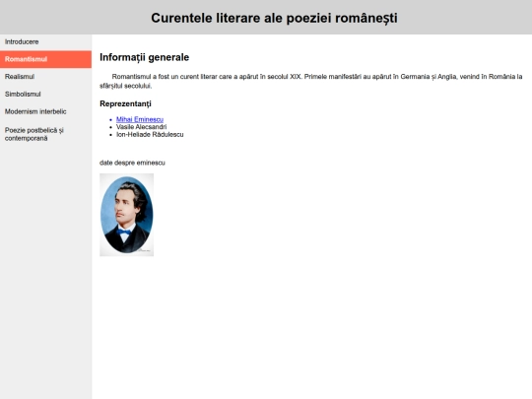Click the Vasile Alecsandri list entry
Viewport: 532px width, 399px height.
[x=141, y=127]
